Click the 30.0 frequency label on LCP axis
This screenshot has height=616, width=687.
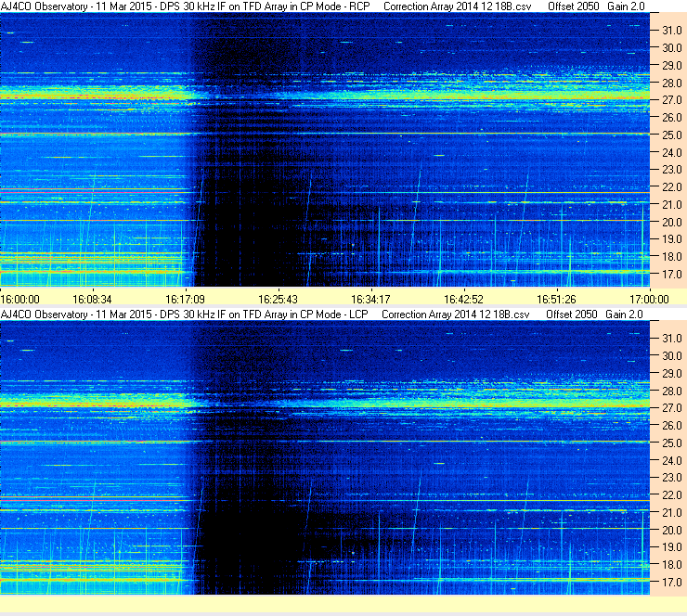(672, 356)
